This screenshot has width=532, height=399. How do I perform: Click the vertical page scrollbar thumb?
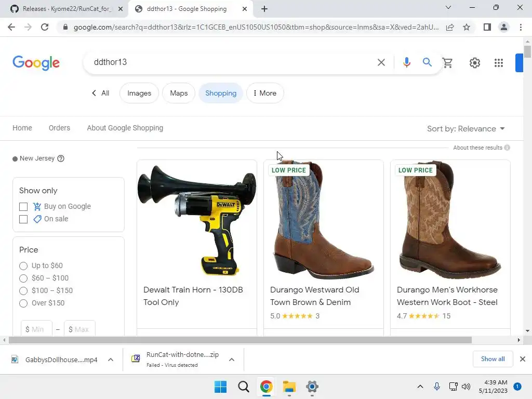[x=527, y=52]
